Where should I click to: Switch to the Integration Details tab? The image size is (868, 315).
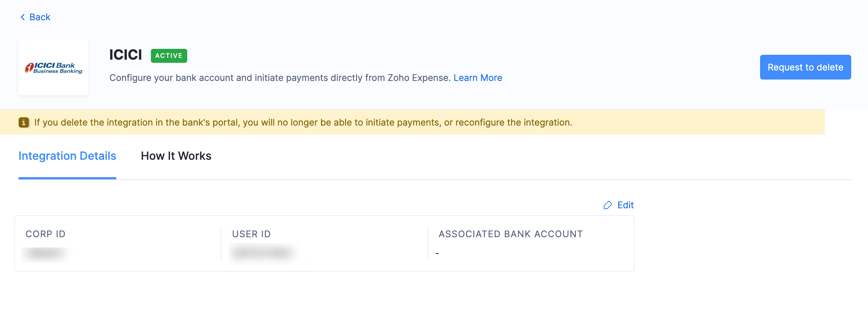point(67,156)
